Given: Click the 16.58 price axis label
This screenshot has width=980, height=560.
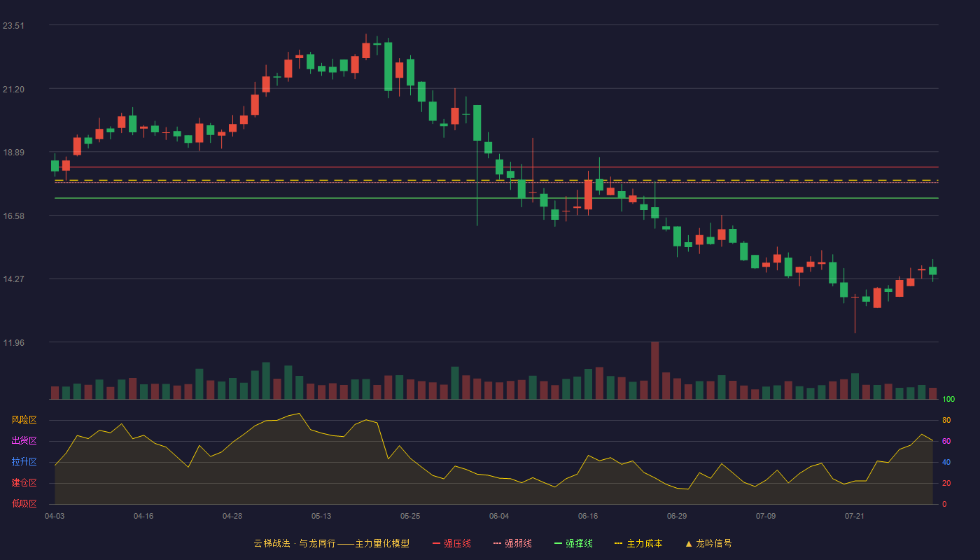Looking at the screenshot, I should coord(13,216).
